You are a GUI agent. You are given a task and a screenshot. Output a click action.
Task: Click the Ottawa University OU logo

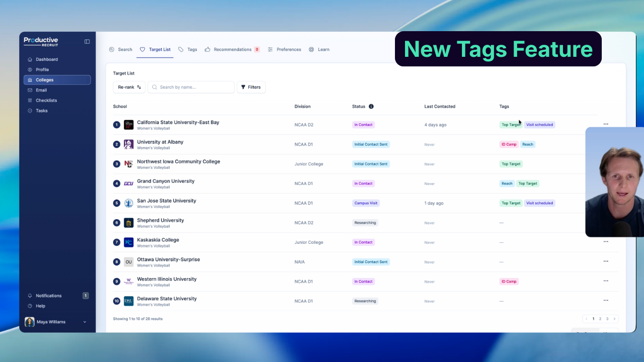pos(129,262)
